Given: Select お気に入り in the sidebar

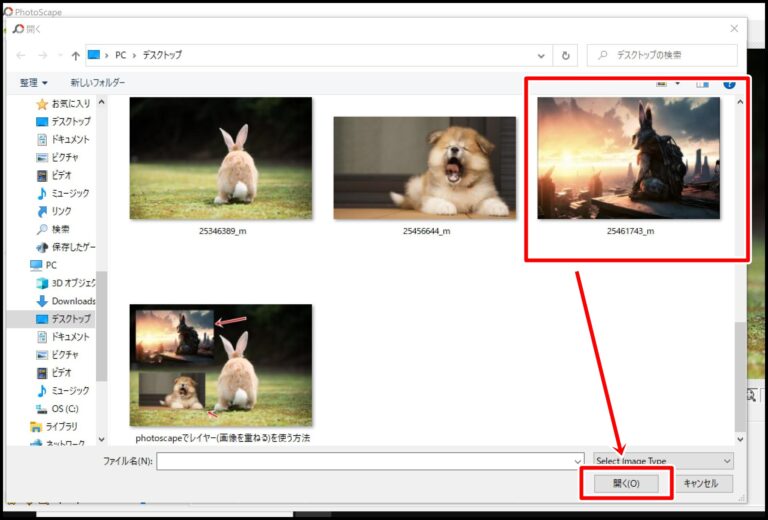Looking at the screenshot, I should (x=64, y=104).
